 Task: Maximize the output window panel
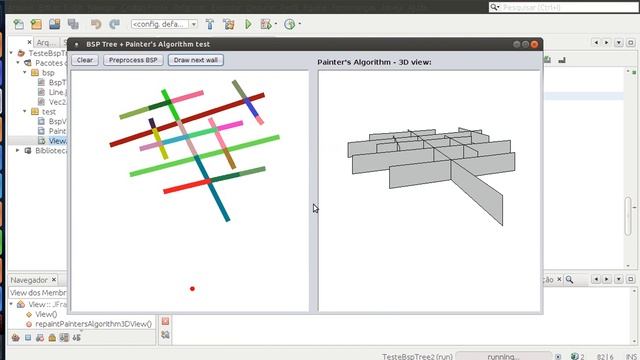pos(631,279)
